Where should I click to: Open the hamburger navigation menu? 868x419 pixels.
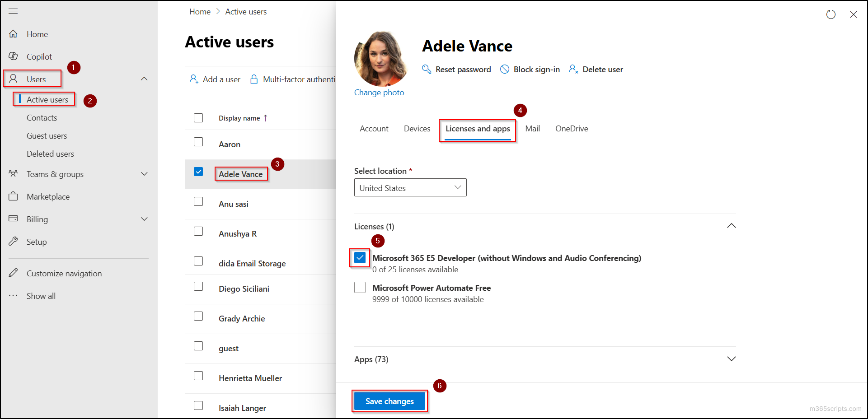coord(13,11)
